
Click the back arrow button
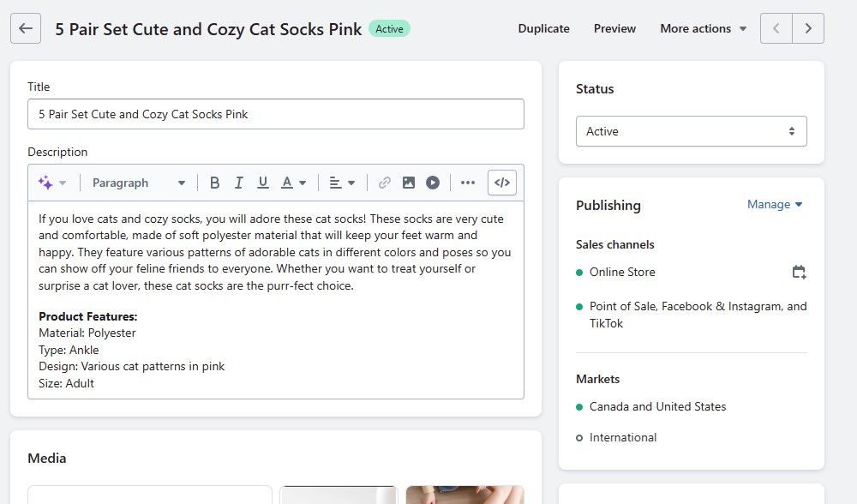(x=26, y=28)
